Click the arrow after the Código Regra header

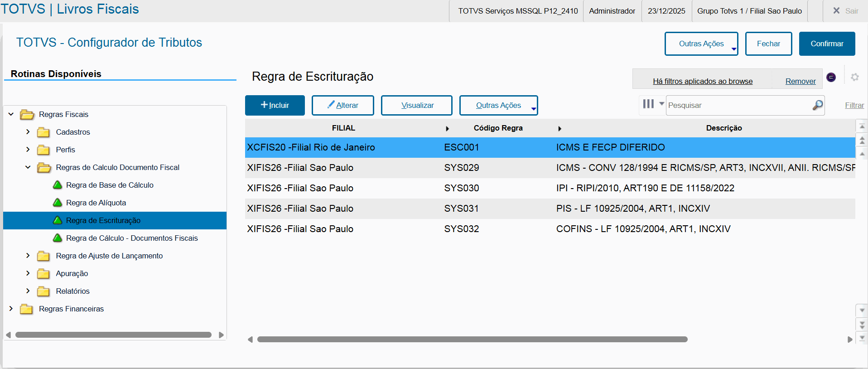click(560, 129)
